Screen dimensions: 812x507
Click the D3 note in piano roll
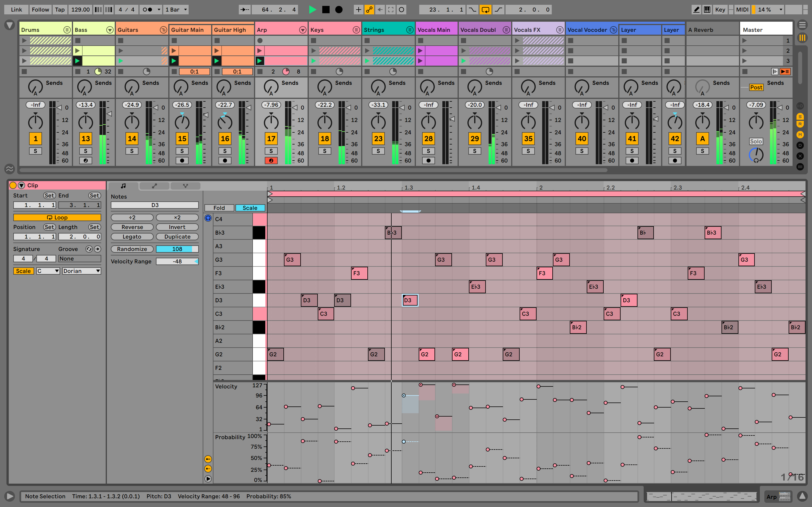pyautogui.click(x=409, y=300)
